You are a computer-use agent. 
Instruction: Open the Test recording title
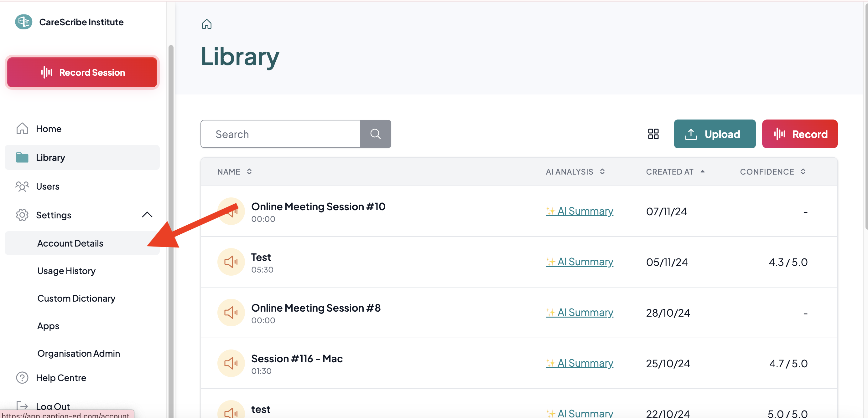(x=261, y=257)
